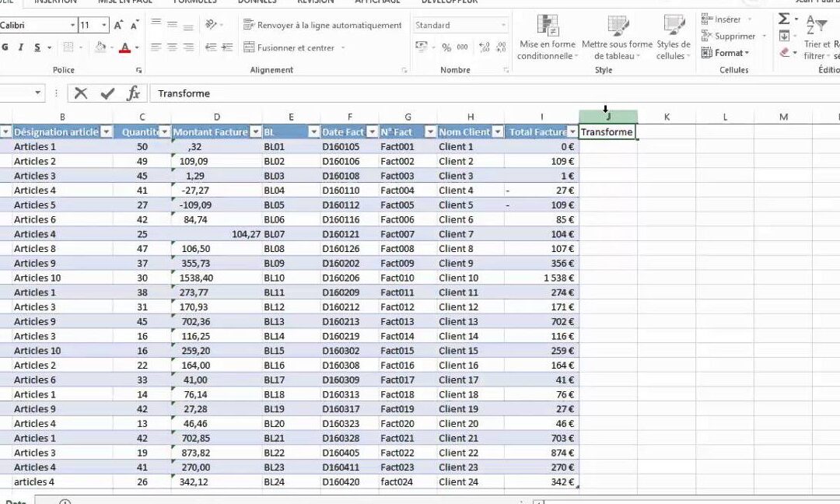
Task: Select the cell containing Client 17
Action: click(x=471, y=380)
